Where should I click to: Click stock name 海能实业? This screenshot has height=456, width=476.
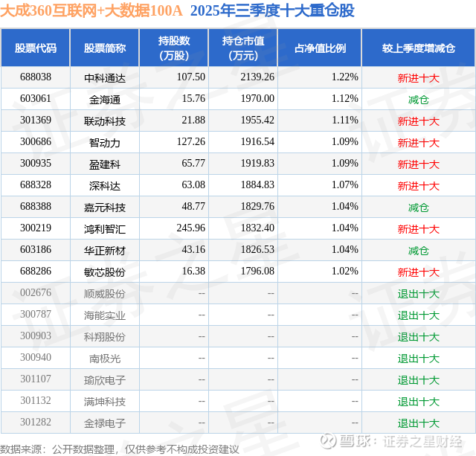coord(105,315)
